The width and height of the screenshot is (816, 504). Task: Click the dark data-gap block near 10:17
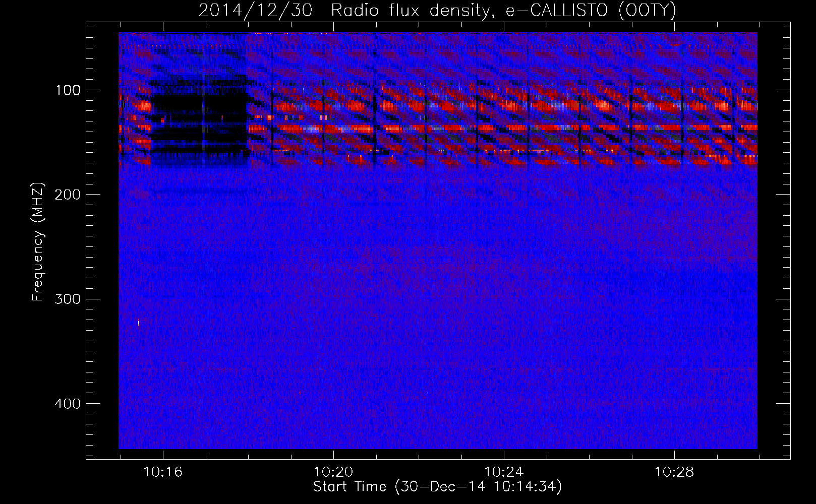[x=200, y=123]
